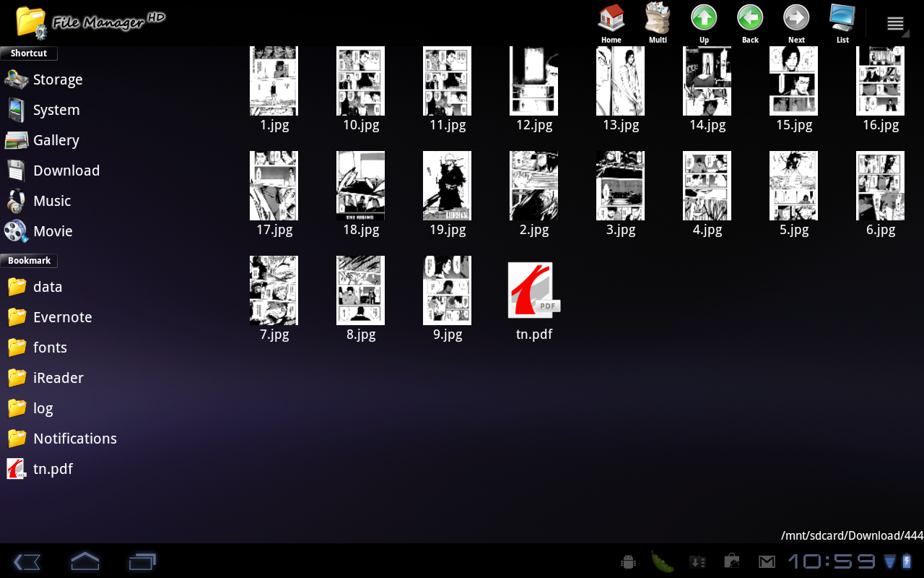This screenshot has width=924, height=578.
Task: Open the 19.jpg image thumbnail
Action: (x=447, y=186)
